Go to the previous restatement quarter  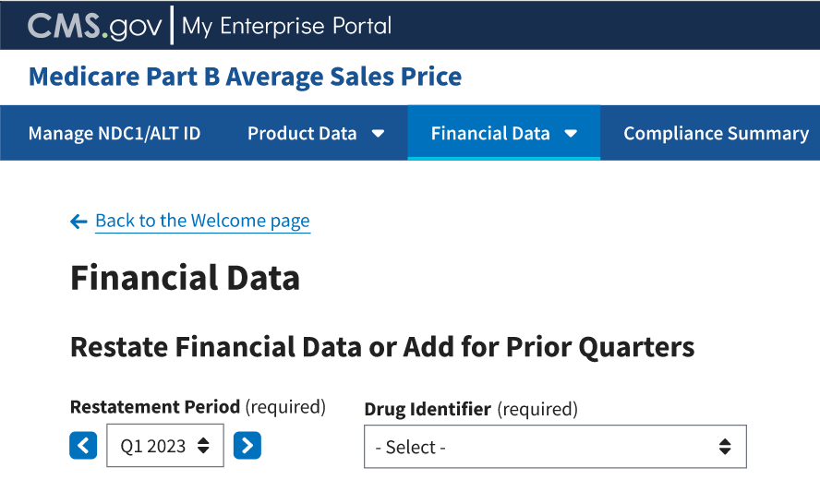pos(83,446)
